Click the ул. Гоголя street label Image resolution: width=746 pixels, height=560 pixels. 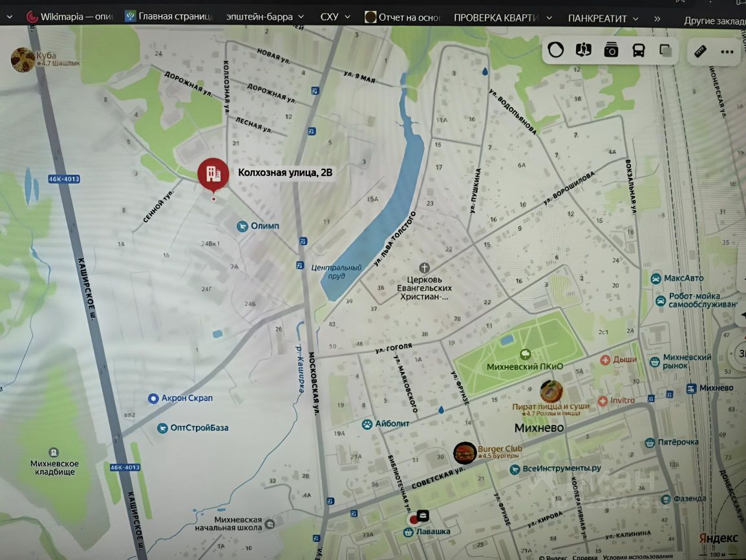pos(394,349)
